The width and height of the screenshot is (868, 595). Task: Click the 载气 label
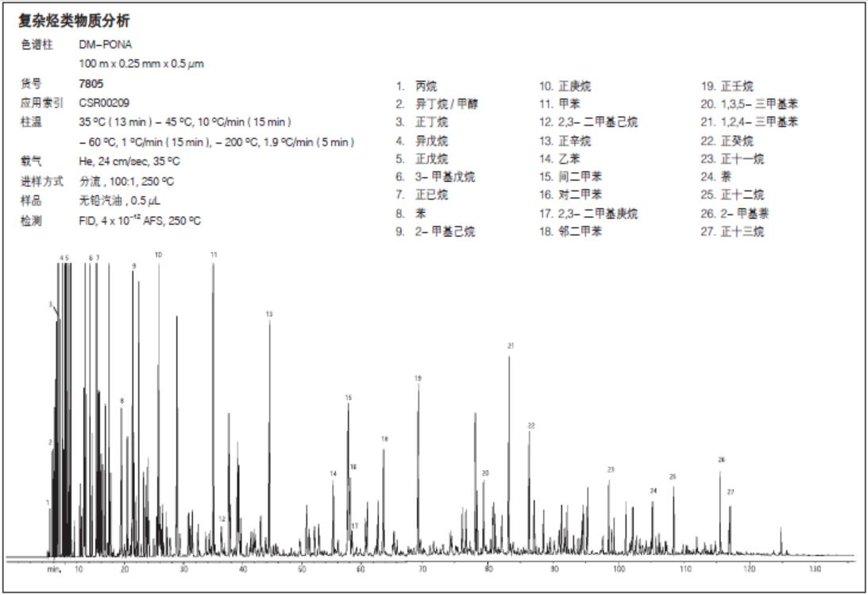pos(31,161)
